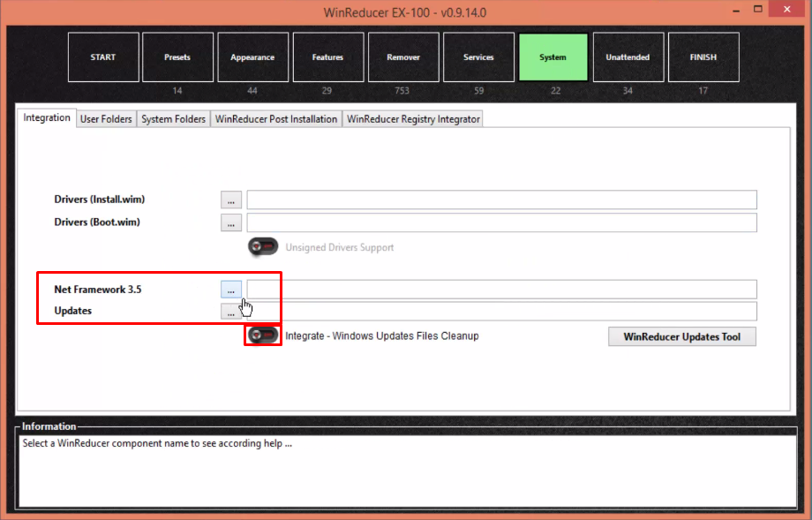This screenshot has height=520, width=812.
Task: Toggle Unsigned Drivers Support switch
Action: (x=263, y=246)
